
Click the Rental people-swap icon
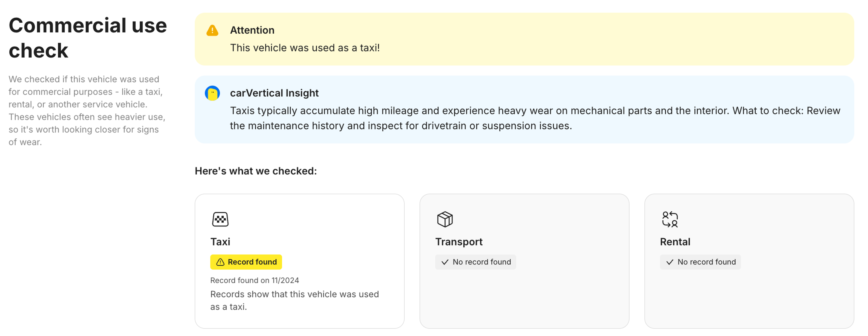670,219
